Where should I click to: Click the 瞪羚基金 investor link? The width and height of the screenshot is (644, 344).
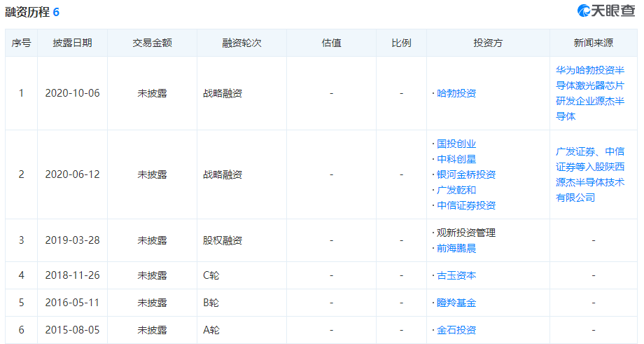tap(456, 303)
